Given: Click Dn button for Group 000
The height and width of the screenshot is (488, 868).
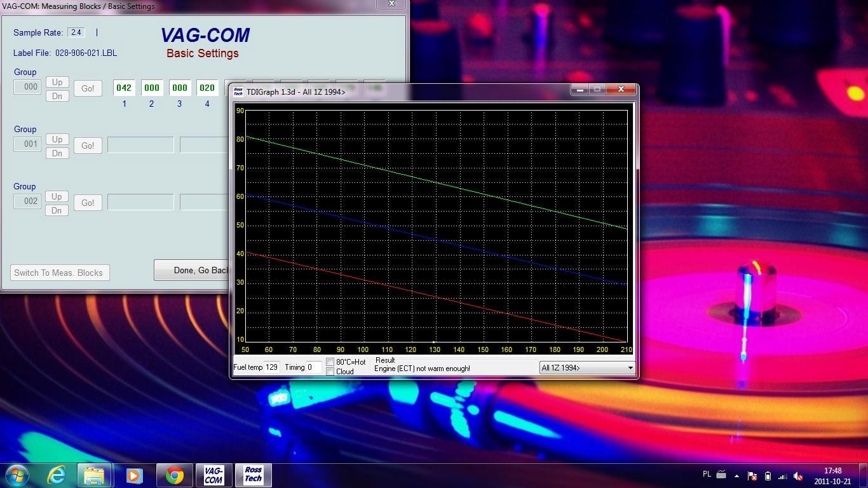Looking at the screenshot, I should 57,96.
